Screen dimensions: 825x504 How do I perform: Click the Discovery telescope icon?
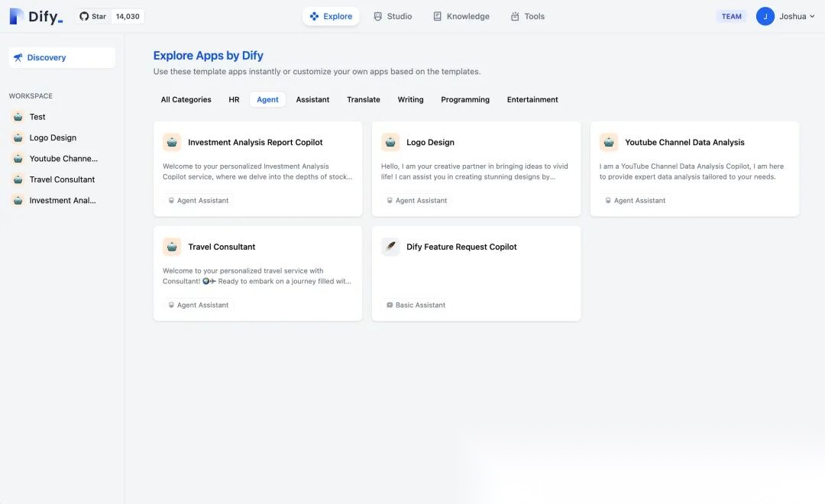(x=18, y=57)
